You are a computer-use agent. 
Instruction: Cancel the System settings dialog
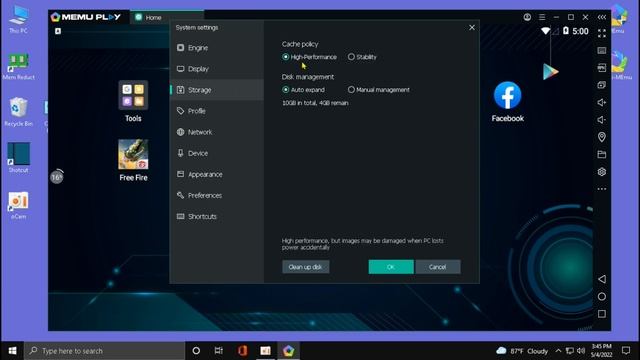(438, 267)
